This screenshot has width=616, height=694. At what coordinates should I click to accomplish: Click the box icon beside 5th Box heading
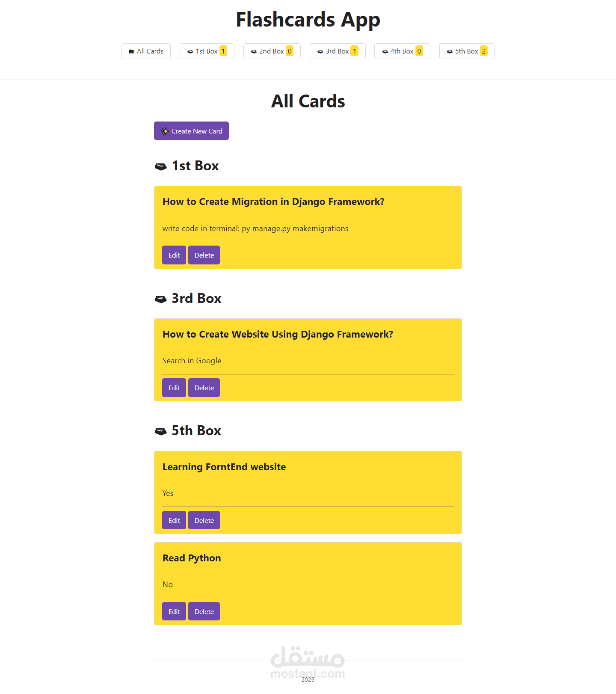point(161,431)
